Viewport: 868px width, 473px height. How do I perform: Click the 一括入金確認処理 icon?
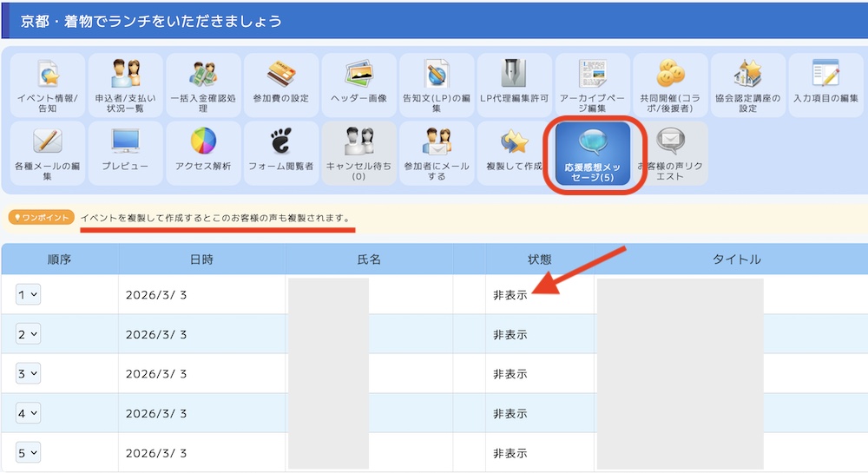[x=203, y=84]
